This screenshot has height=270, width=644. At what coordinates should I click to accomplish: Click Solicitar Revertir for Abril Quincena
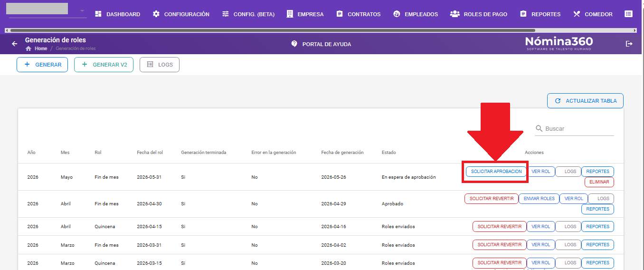click(500, 227)
